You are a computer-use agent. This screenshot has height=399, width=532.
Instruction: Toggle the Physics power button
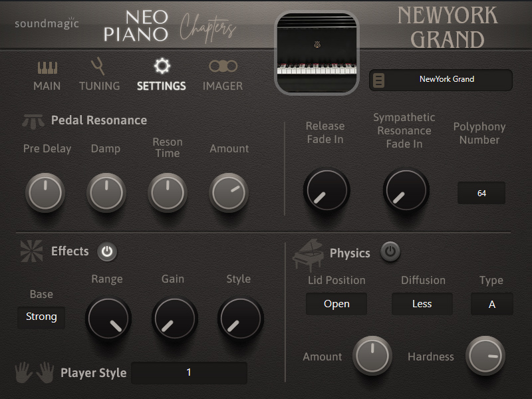390,252
